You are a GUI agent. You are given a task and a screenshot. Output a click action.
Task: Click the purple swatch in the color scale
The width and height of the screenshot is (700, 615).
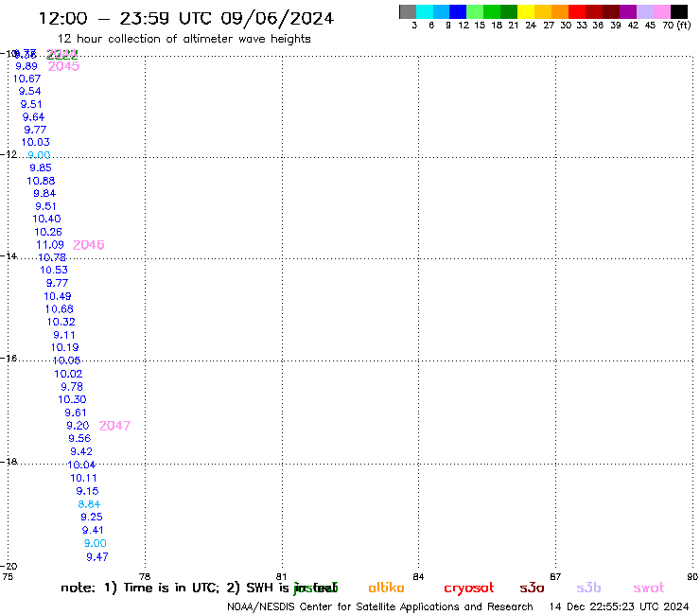point(628,11)
